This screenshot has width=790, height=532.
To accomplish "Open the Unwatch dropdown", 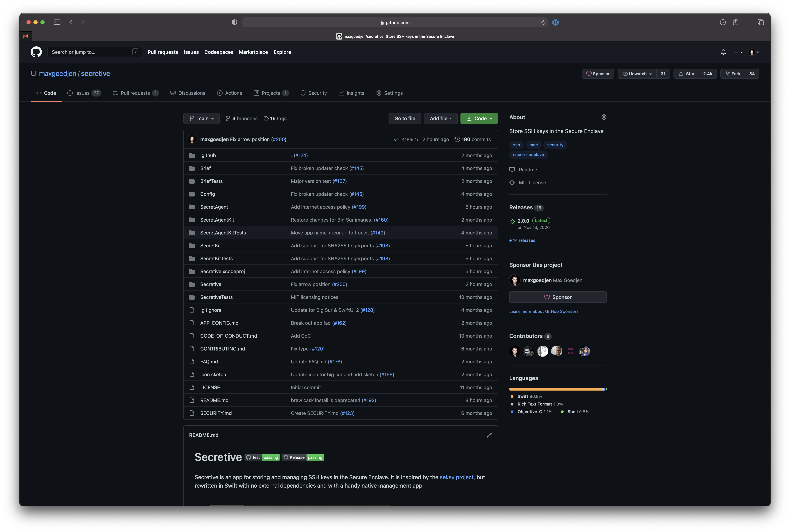I will [637, 74].
